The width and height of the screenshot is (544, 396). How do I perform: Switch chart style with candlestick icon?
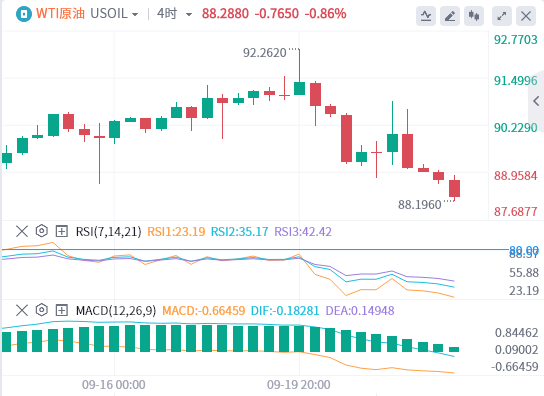(474, 16)
